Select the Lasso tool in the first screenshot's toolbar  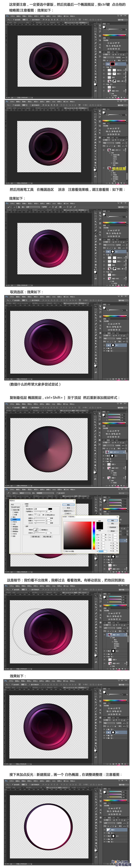96,32
